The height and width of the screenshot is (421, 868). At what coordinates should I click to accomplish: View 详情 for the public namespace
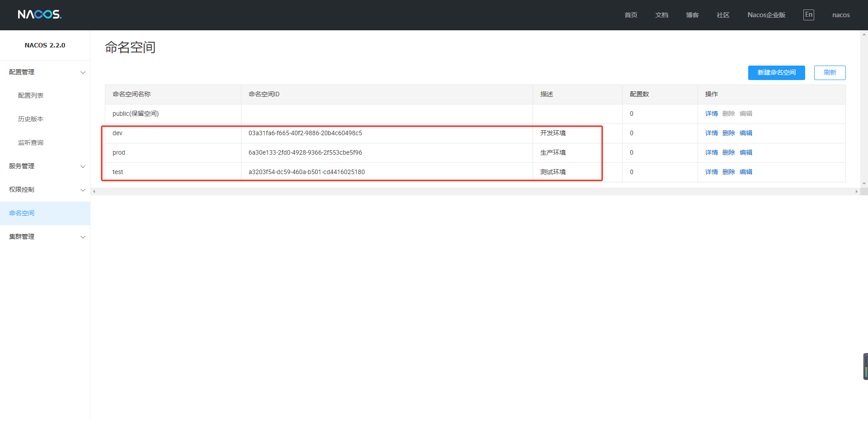pyautogui.click(x=712, y=114)
